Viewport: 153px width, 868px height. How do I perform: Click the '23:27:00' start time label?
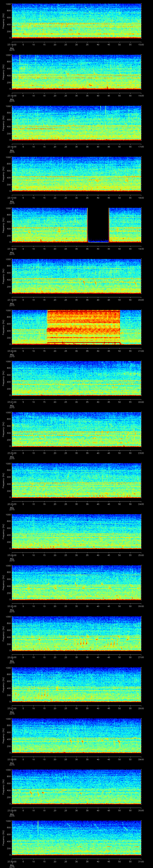click(12, 708)
